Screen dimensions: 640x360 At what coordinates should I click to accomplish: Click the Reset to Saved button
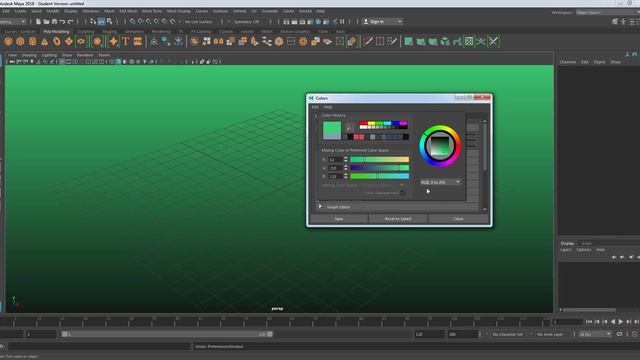(x=398, y=219)
